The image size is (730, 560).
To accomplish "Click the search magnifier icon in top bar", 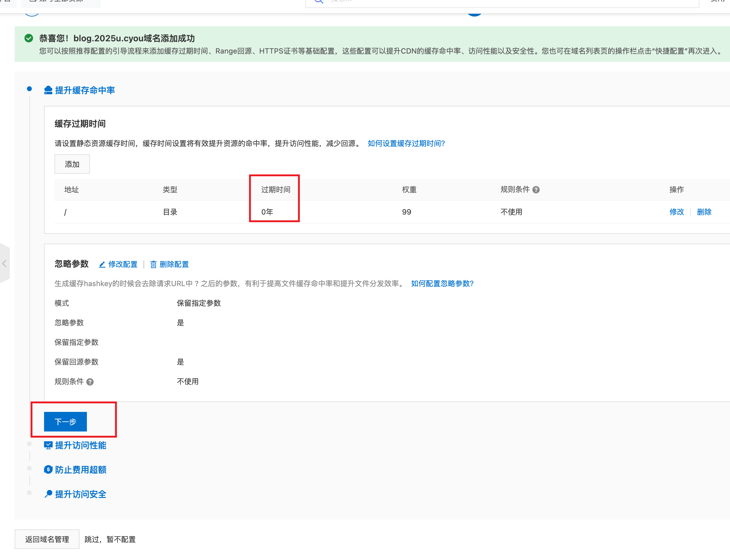I will (318, 1).
